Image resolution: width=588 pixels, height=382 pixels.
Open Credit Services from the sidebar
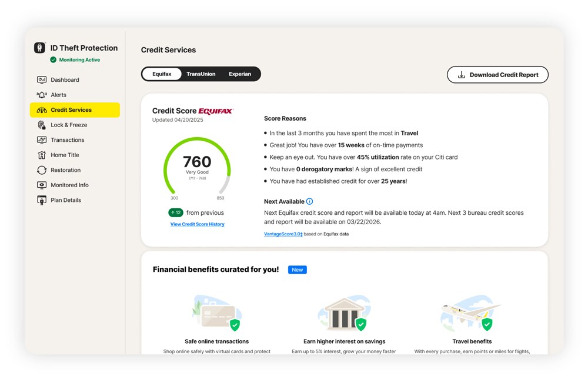tap(71, 109)
